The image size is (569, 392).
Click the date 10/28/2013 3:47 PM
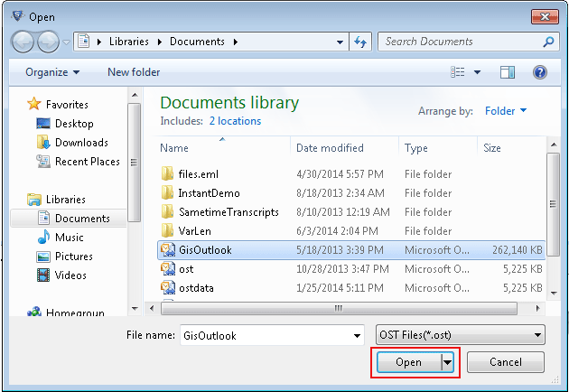342,269
